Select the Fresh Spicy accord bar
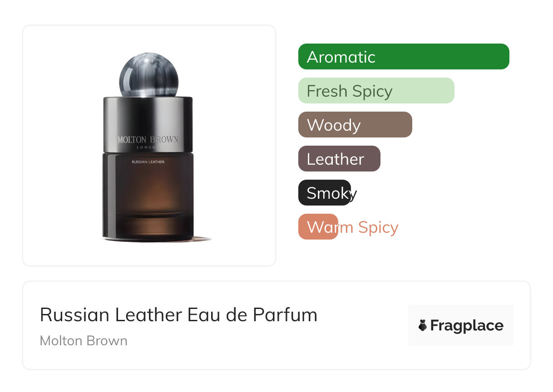 tap(376, 91)
